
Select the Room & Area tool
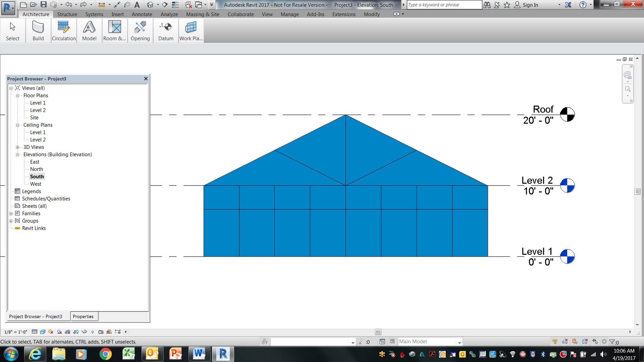[x=114, y=31]
